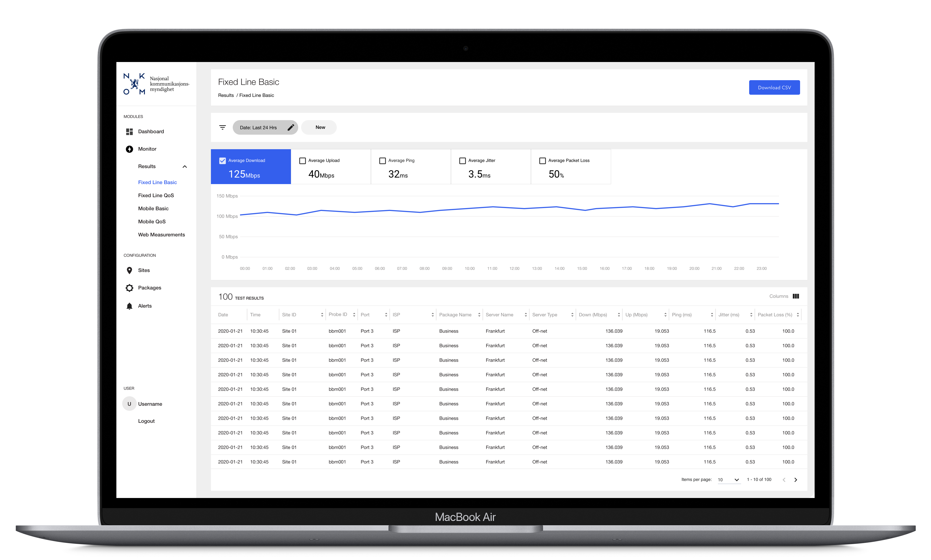Click the Dashboard grid icon

point(129,131)
